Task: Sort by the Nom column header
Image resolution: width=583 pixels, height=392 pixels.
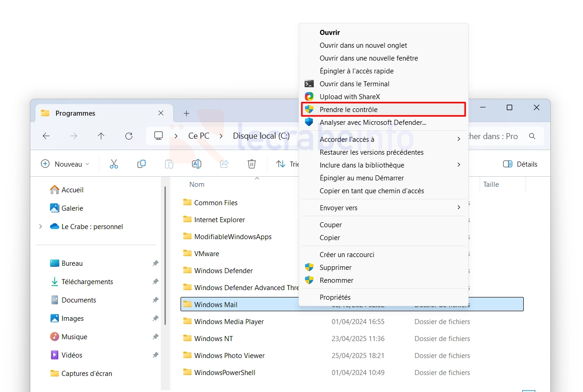Action: (197, 185)
